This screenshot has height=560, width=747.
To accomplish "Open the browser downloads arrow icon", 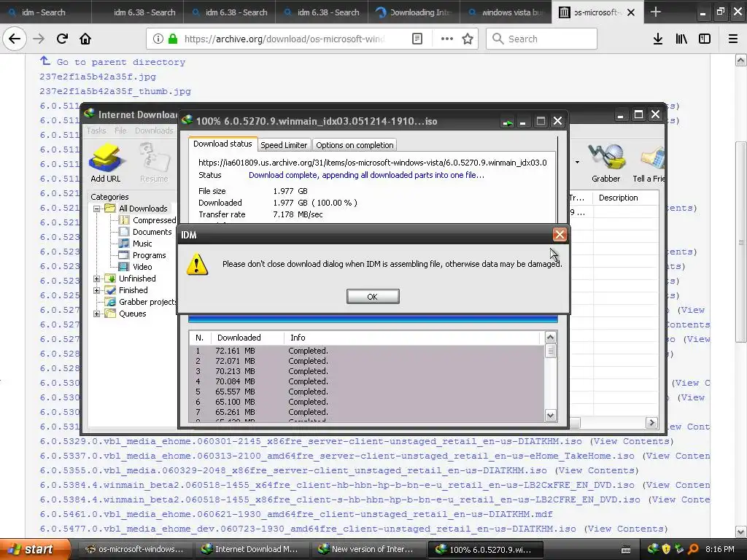I will (x=658, y=39).
